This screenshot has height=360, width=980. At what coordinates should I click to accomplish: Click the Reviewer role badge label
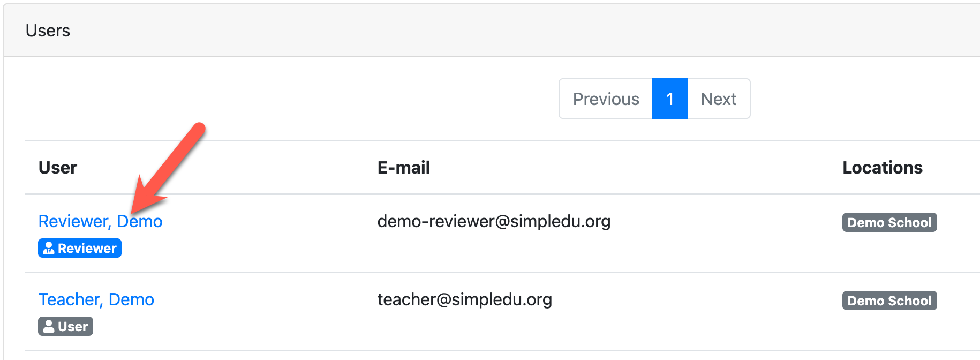pos(87,249)
